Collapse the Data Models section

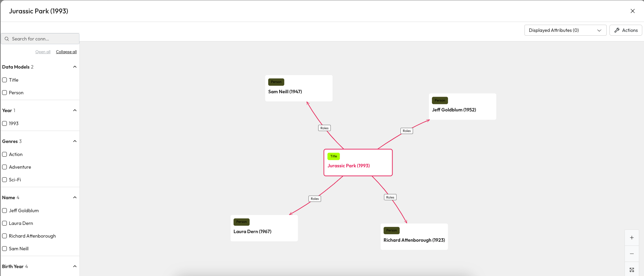[x=75, y=67]
